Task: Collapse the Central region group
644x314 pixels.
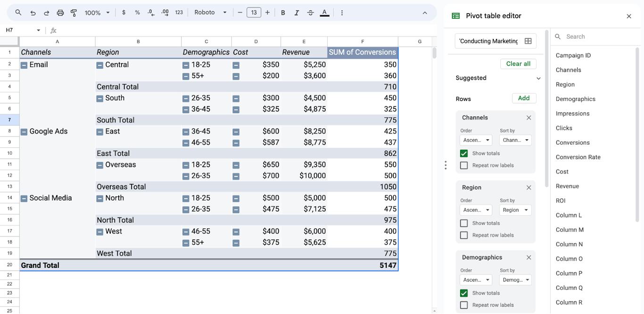Action: [99, 65]
